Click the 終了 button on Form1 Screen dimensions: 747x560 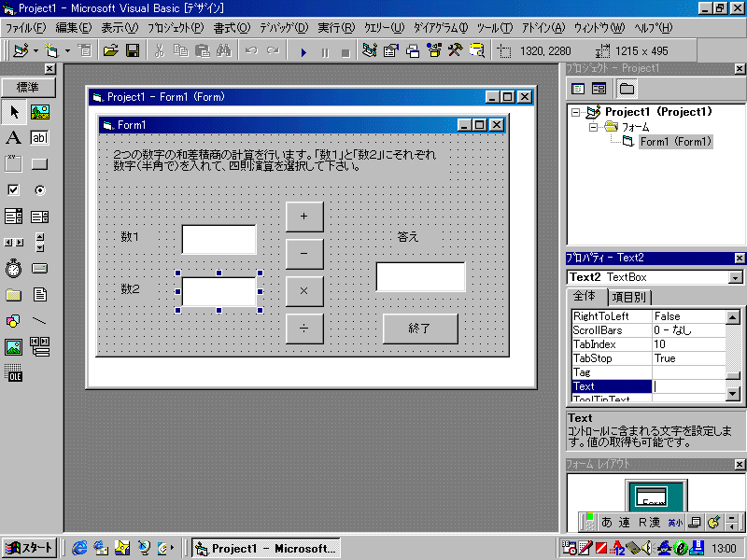420,329
